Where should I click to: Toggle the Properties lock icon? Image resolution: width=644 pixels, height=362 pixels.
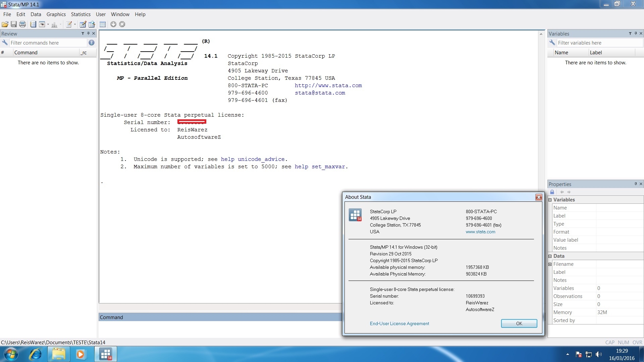coord(552,192)
